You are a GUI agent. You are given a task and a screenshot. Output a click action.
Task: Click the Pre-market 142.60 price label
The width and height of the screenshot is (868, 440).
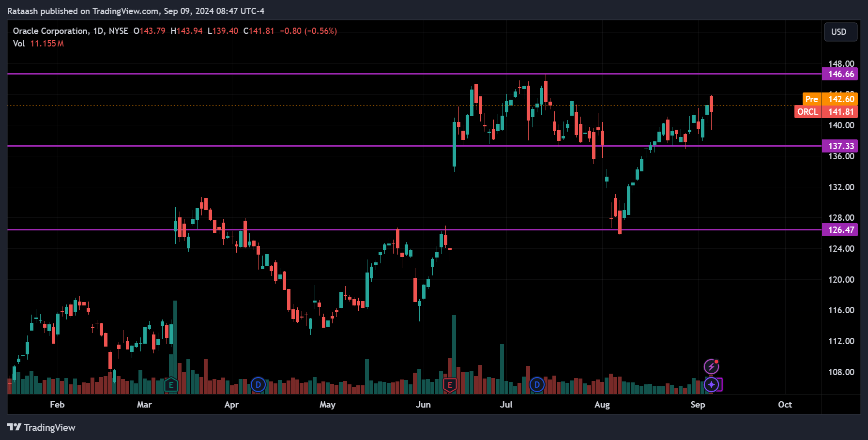(x=830, y=99)
